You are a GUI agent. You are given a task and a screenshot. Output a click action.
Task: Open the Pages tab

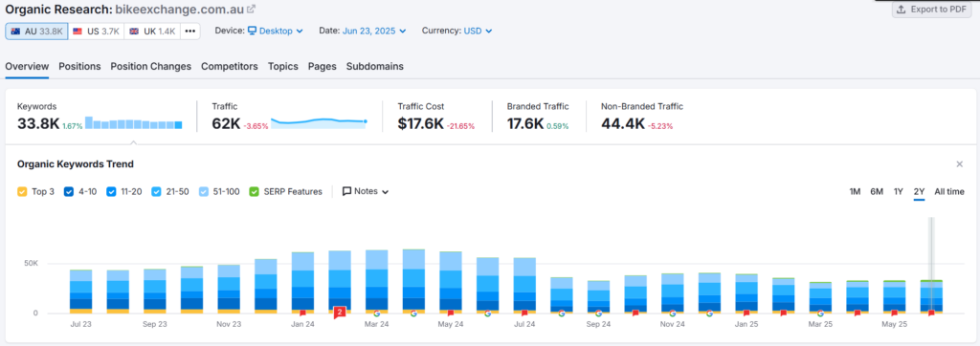(322, 66)
